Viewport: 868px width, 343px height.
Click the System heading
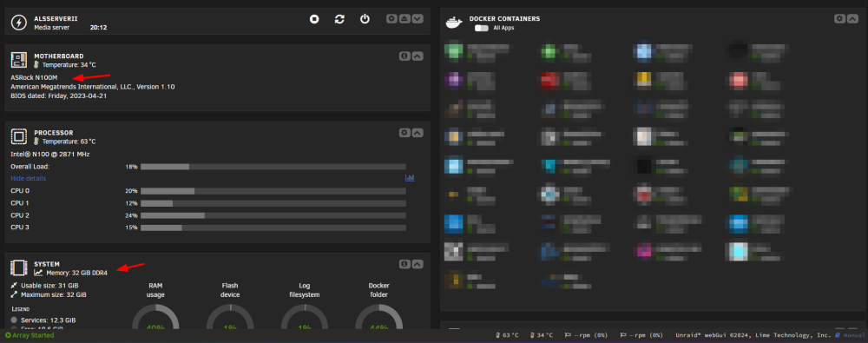[47, 264]
